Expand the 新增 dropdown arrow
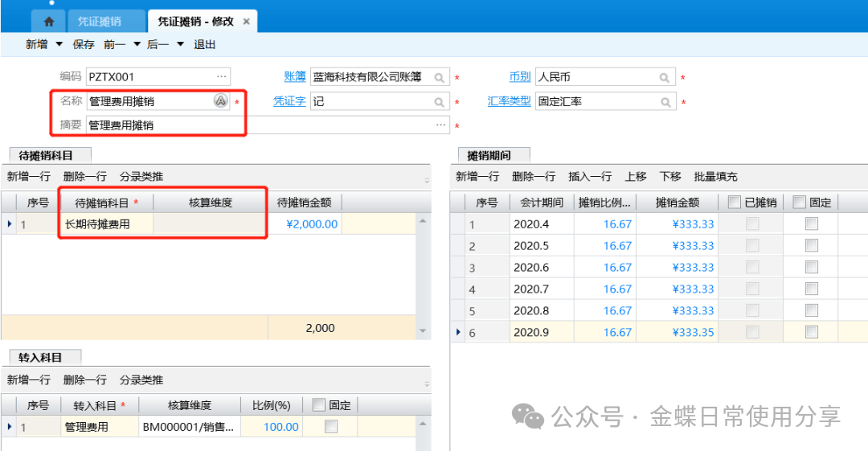 59,45
